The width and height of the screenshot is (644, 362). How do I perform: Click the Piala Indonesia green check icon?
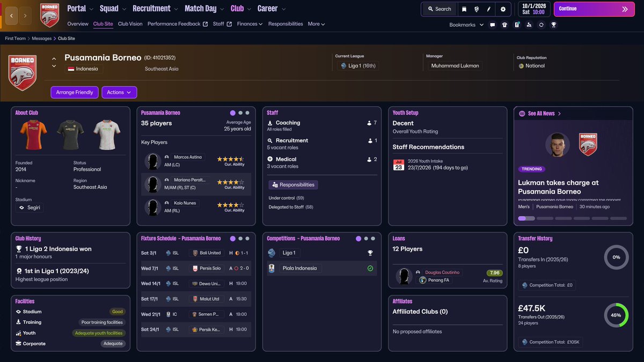370,268
